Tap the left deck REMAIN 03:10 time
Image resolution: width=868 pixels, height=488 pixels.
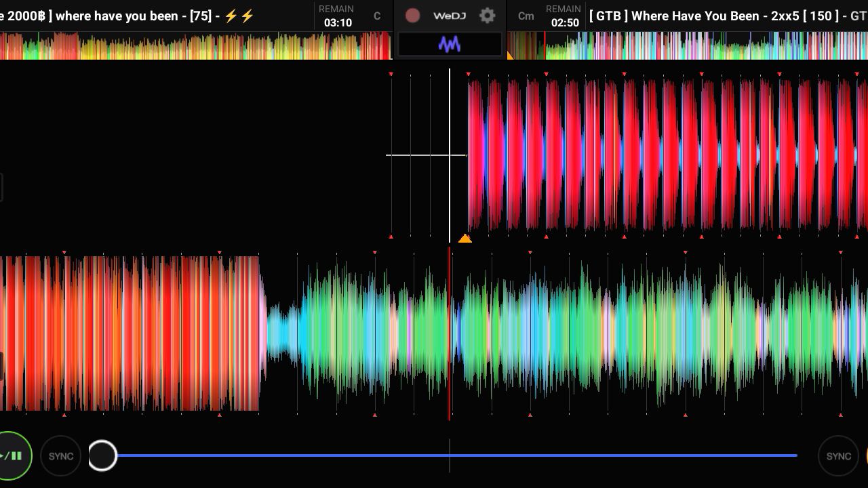point(337,16)
